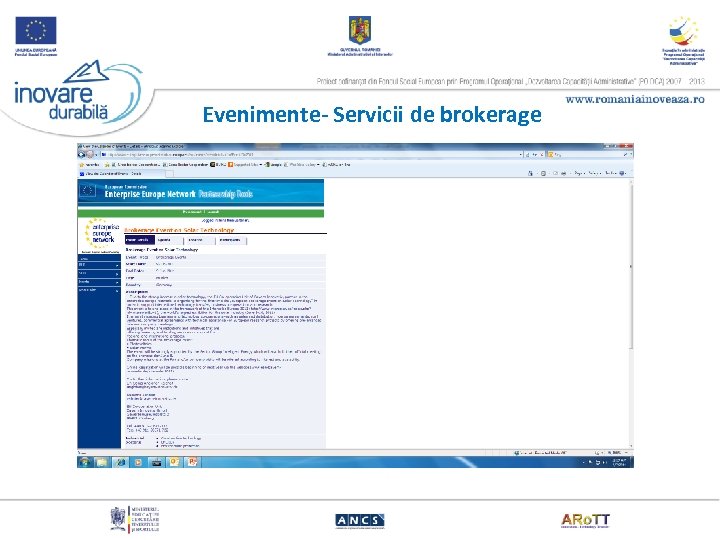
Task: Open the Safety menu in command bar
Action: pyautogui.click(x=596, y=174)
